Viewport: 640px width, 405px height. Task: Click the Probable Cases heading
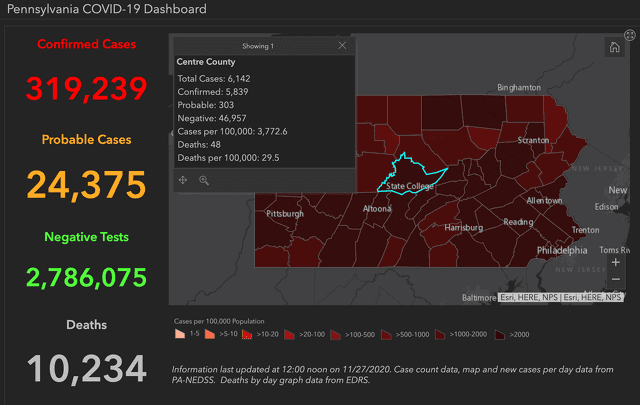coord(87,140)
